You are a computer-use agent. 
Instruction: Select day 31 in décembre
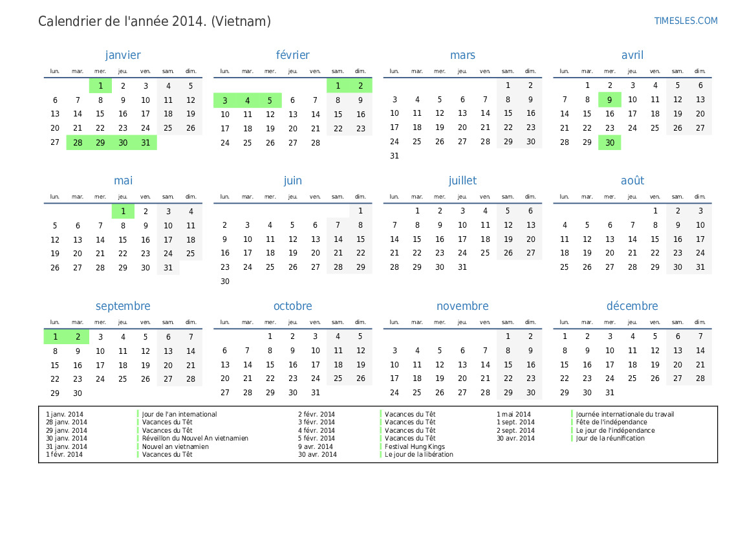609,393
